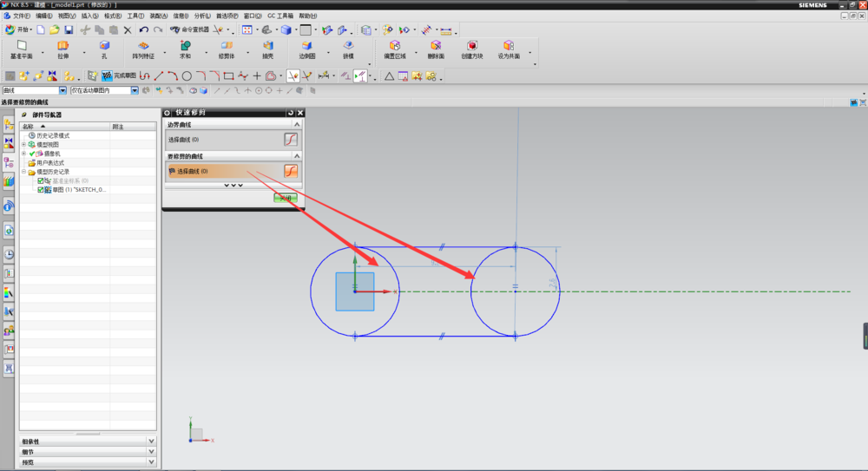Click 完成草图 (Finish Sketch) flag icon
The height and width of the screenshot is (471, 868).
click(106, 76)
